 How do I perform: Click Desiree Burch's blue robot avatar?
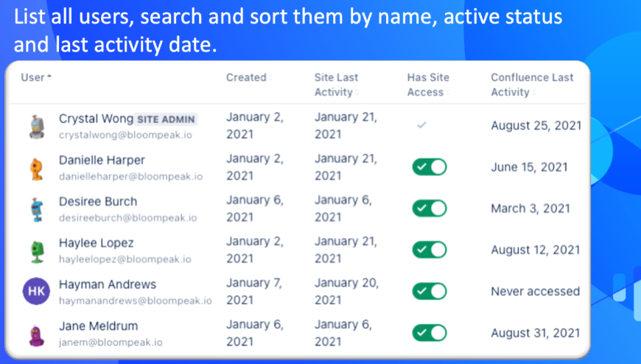[x=35, y=209]
